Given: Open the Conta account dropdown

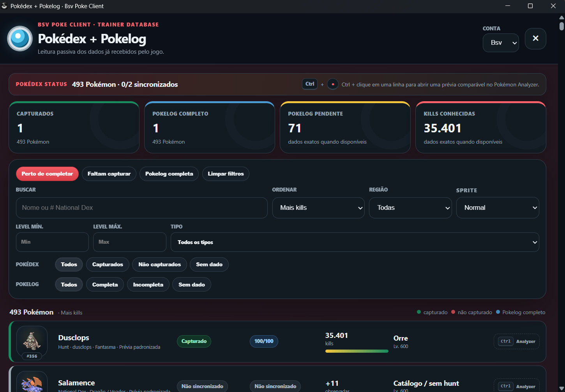Looking at the screenshot, I should (x=501, y=43).
